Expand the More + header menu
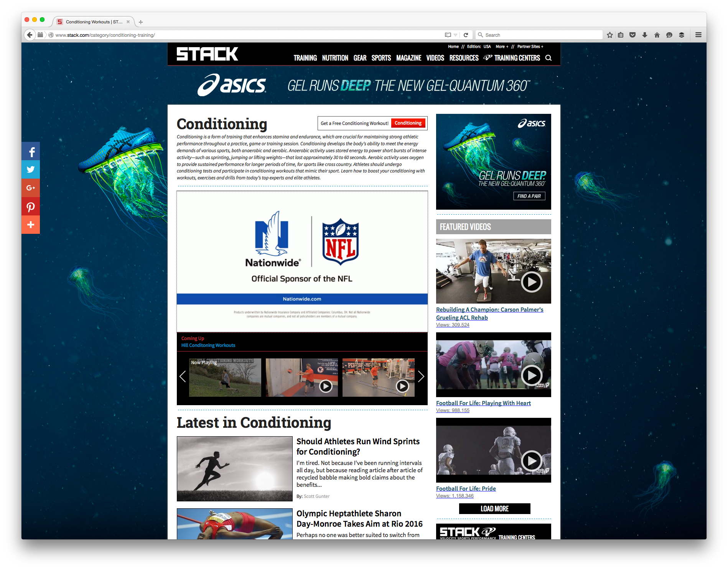Viewport: 728px width, 570px height. pos(502,46)
